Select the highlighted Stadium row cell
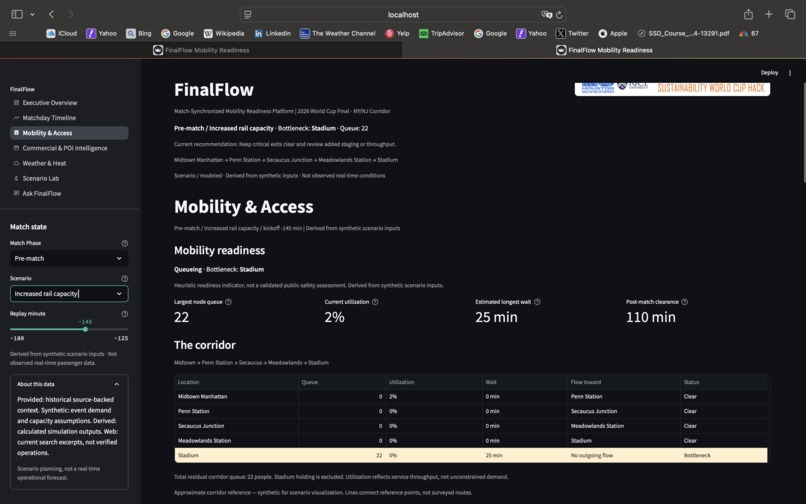Image resolution: width=806 pixels, height=504 pixels. [x=236, y=456]
